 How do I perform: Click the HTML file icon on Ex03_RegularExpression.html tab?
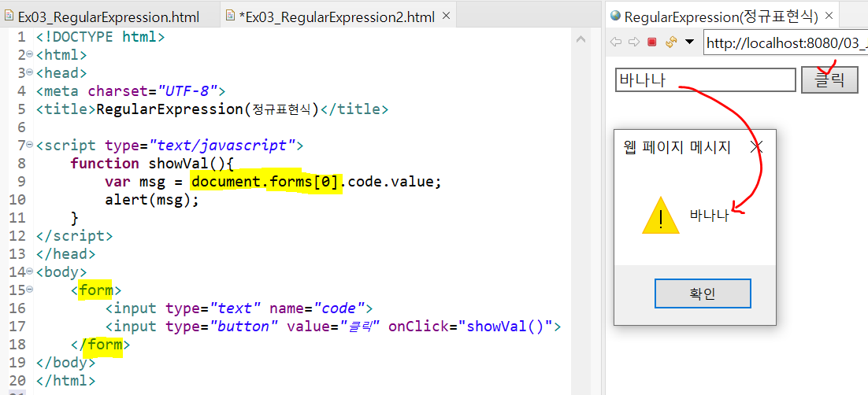click(9, 17)
